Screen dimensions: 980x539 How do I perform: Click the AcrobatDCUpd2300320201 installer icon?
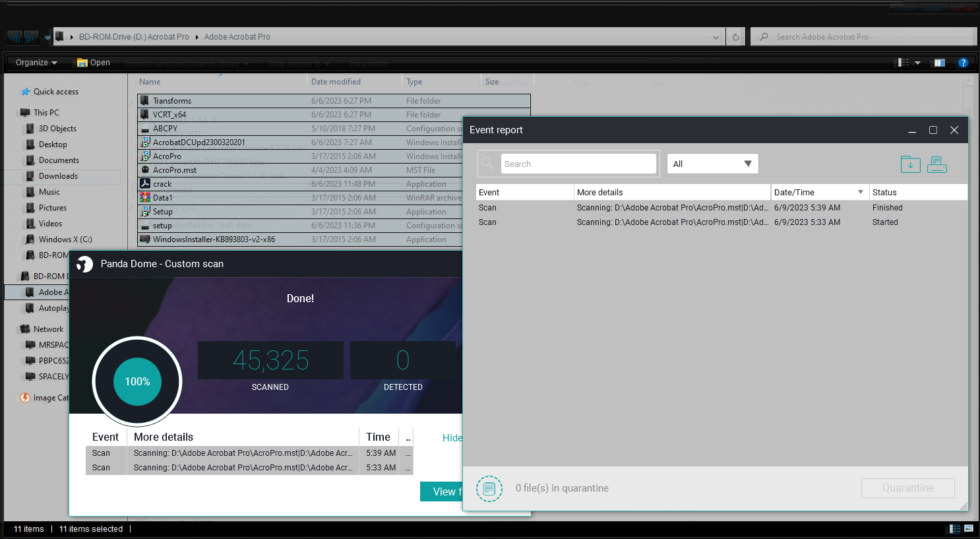(x=145, y=143)
